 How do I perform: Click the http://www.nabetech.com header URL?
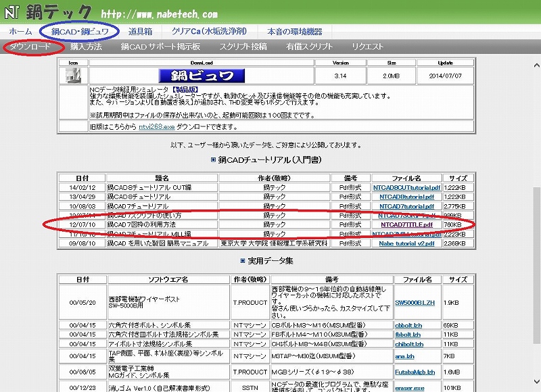click(x=160, y=14)
